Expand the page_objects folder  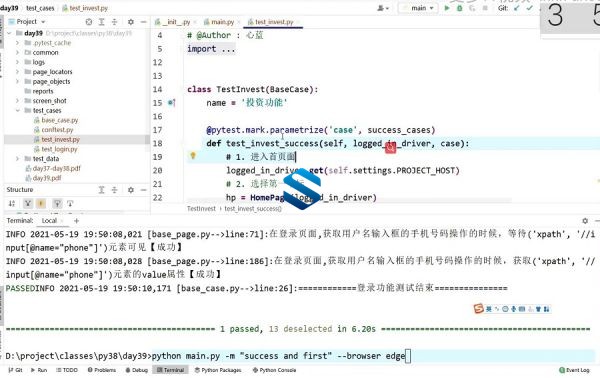pos(17,81)
